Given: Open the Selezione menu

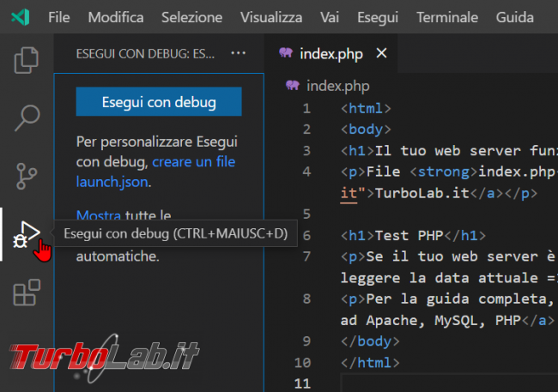Looking at the screenshot, I should [x=191, y=17].
